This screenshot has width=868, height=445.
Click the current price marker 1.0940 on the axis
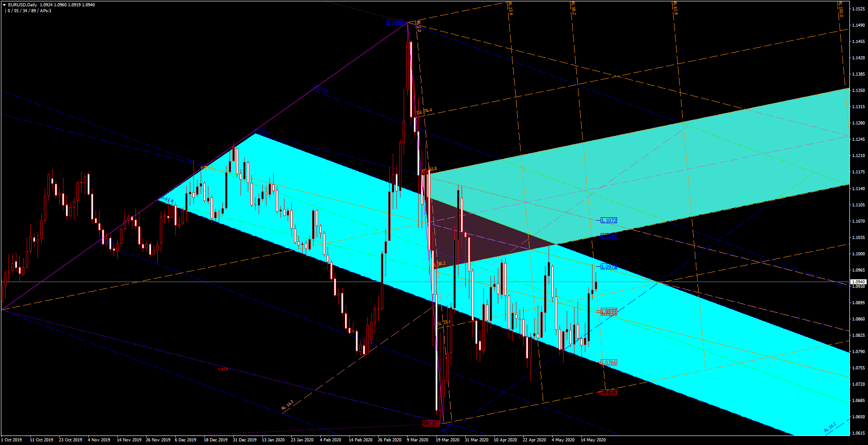(858, 282)
